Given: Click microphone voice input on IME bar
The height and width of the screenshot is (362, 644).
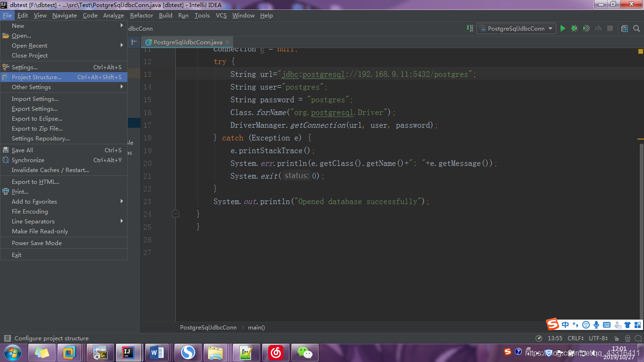Looking at the screenshot, I should coord(596,324).
